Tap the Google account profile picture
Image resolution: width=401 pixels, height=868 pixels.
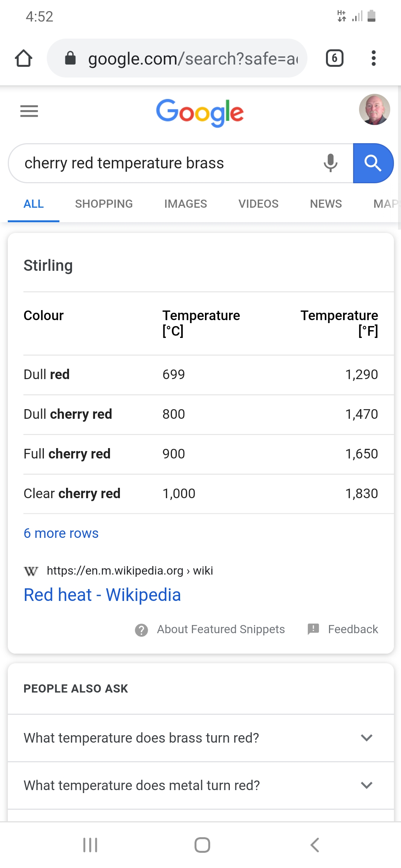coord(374,110)
